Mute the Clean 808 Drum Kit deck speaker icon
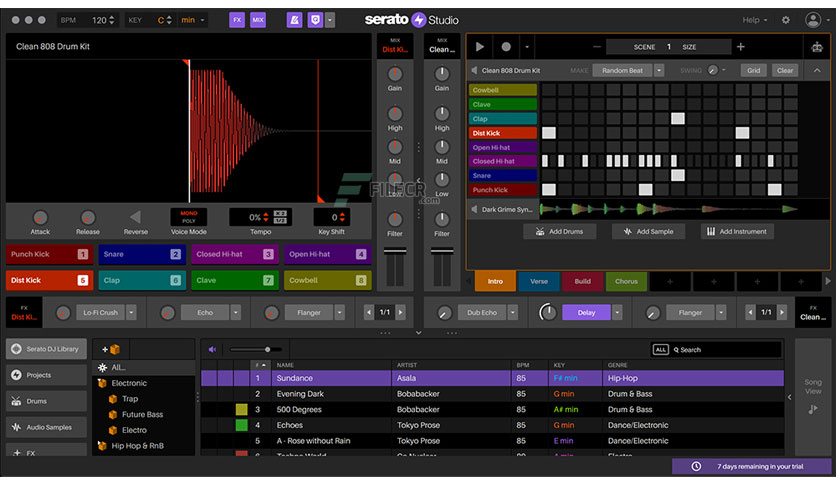This screenshot has height=484, width=836. 474,70
